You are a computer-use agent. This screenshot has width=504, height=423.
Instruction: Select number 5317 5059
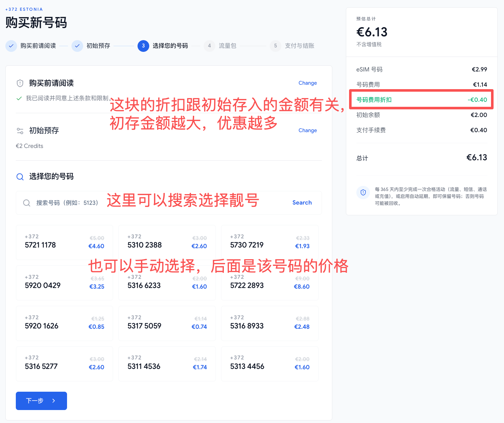[167, 323]
